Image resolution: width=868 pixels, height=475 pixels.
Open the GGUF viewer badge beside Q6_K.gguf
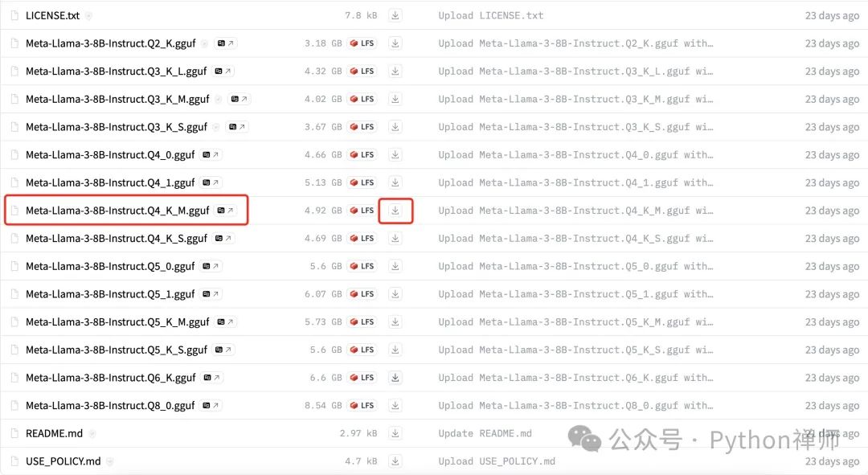(x=211, y=378)
